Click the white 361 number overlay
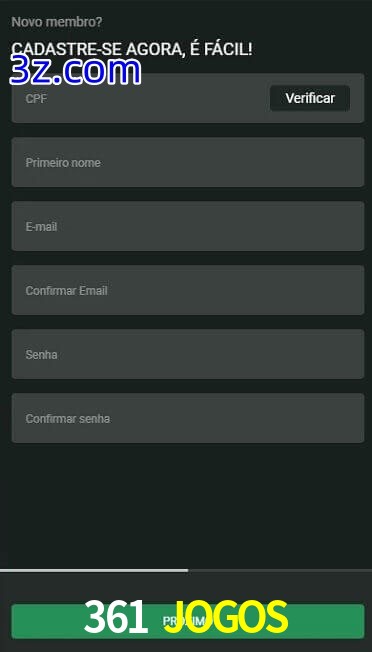Image resolution: width=372 pixels, height=652 pixels. click(116, 617)
